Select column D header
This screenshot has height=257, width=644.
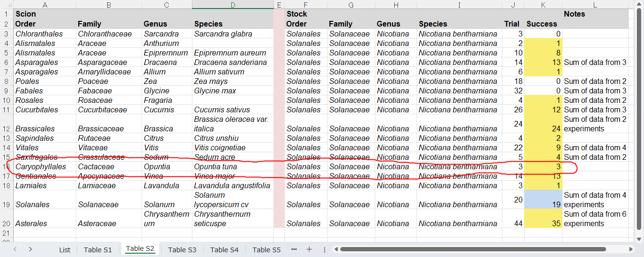[233, 4]
